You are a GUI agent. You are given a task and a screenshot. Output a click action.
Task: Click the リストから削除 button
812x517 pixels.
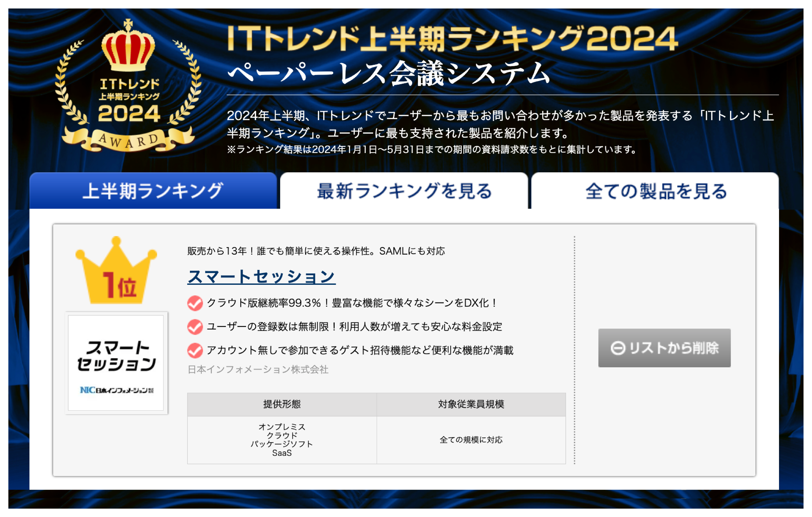coord(664,348)
